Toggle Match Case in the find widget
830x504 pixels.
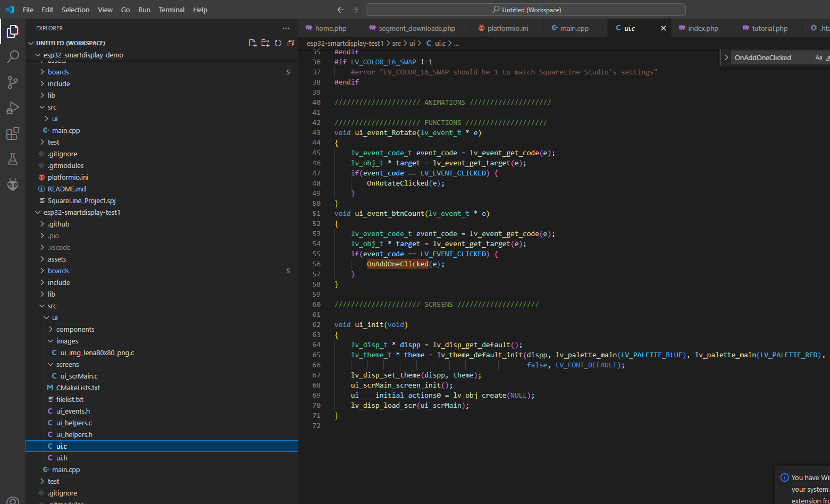(819, 57)
